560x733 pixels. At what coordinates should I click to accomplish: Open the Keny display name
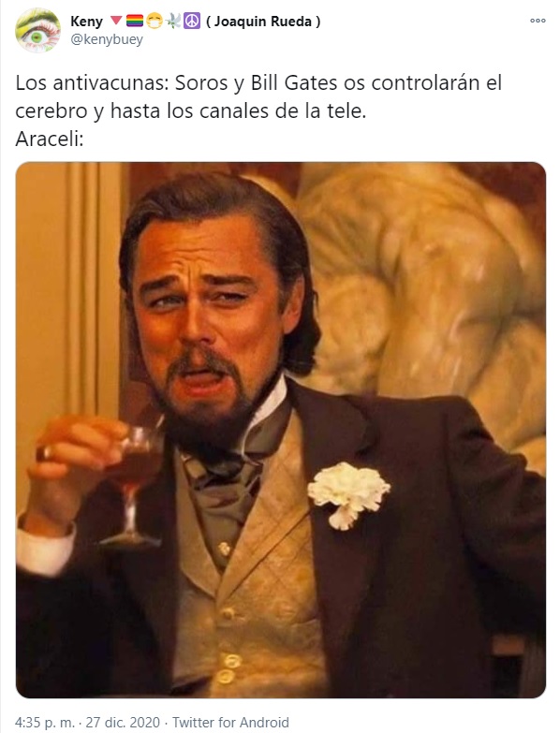click(86, 22)
